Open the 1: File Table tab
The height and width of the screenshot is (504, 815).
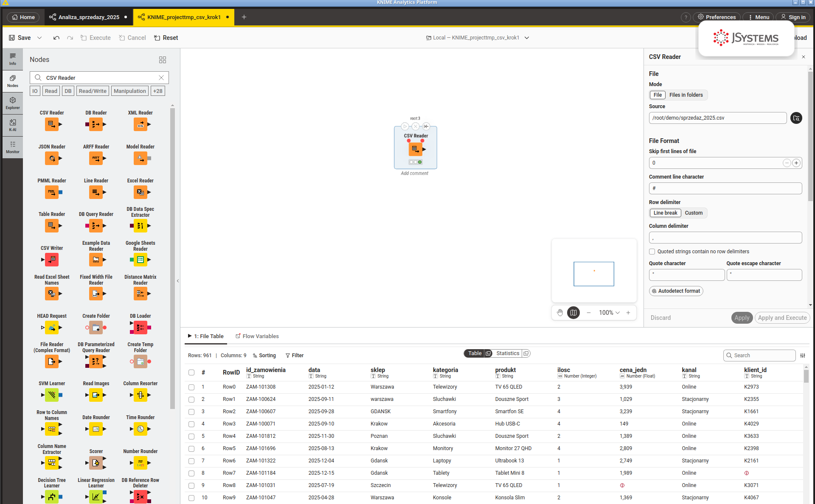click(206, 336)
